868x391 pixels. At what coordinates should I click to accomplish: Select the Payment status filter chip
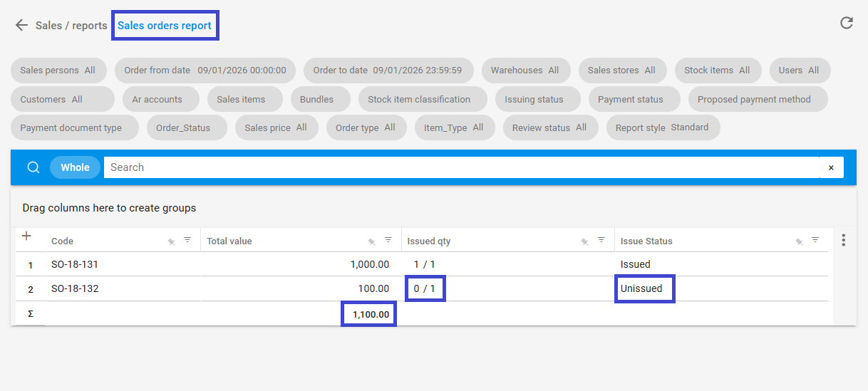(634, 99)
